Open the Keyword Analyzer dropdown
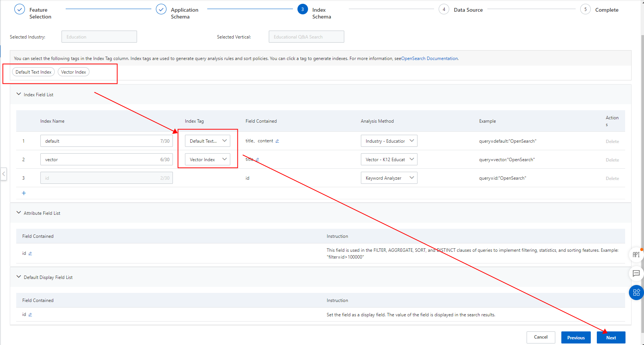644x345 pixels. click(389, 178)
